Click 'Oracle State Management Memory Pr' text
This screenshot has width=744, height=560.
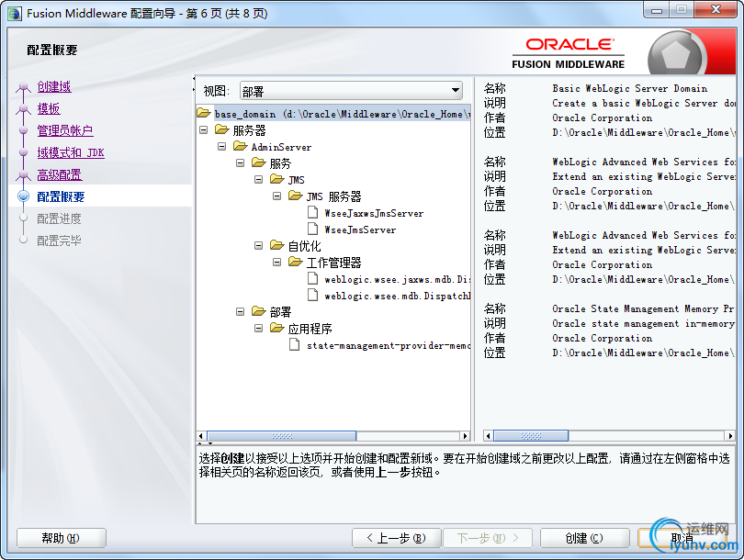tap(643, 308)
